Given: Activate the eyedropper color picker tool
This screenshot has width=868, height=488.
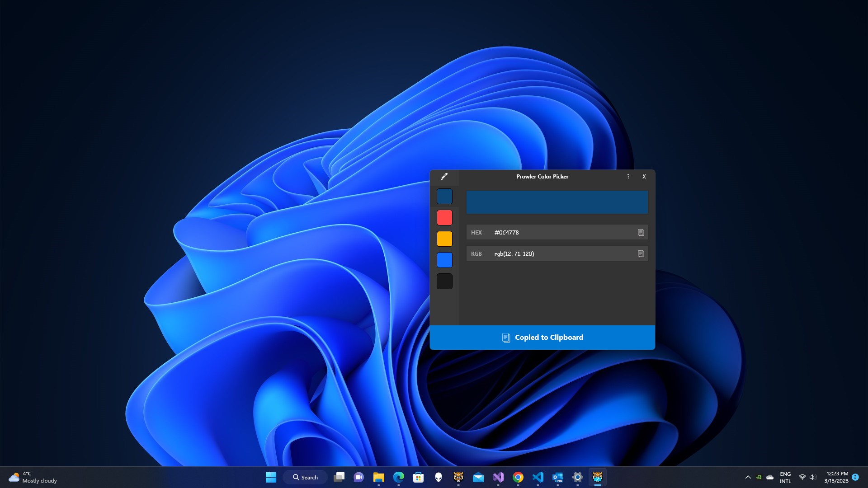Looking at the screenshot, I should [x=444, y=177].
